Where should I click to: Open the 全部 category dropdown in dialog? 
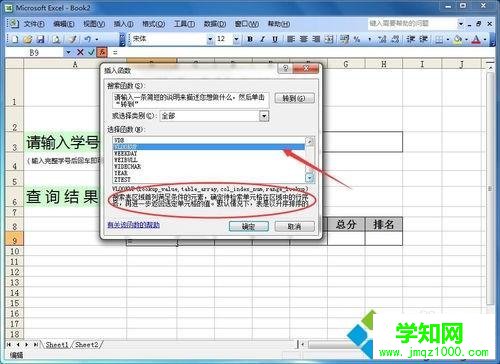264,116
